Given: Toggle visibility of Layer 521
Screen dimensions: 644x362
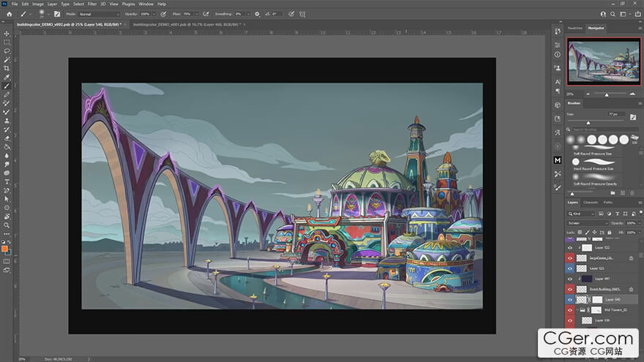Looking at the screenshot, I should [x=570, y=268].
